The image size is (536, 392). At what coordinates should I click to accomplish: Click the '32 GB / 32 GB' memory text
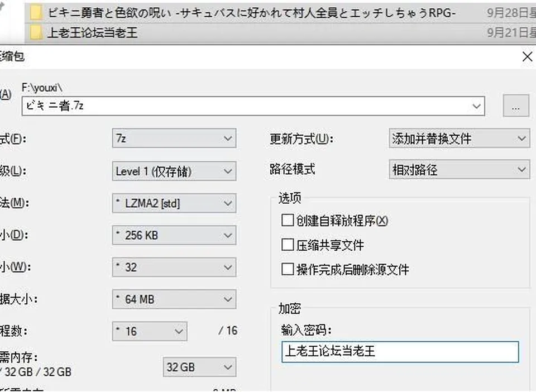(x=37, y=371)
